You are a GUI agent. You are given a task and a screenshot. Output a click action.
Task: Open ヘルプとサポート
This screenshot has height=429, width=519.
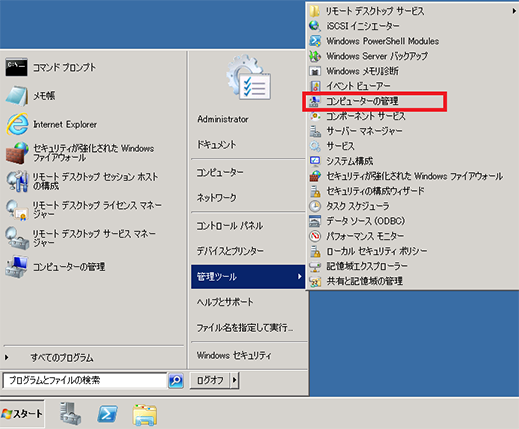225,302
